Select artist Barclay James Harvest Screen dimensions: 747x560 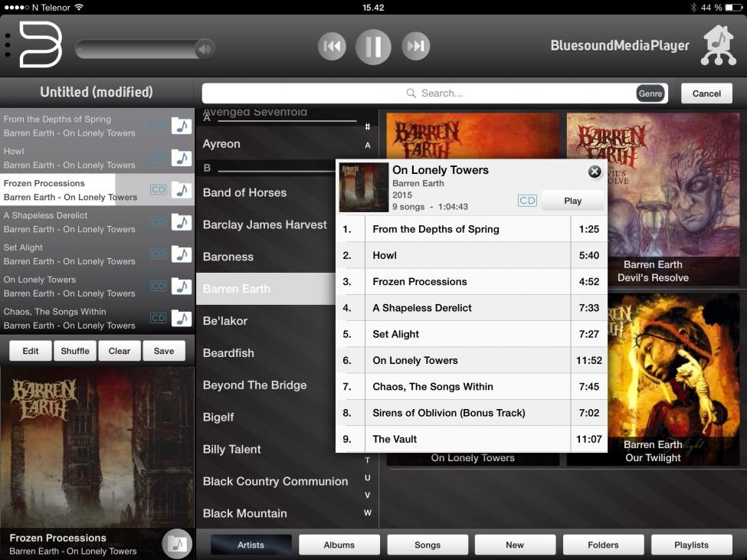click(x=266, y=224)
